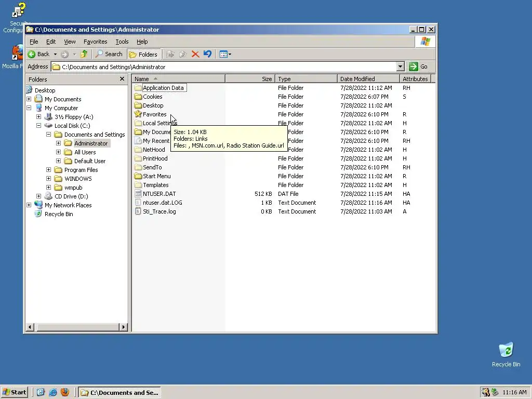The width and height of the screenshot is (532, 399).
Task: Click the Back arrow toolbar button
Action: [x=38, y=54]
